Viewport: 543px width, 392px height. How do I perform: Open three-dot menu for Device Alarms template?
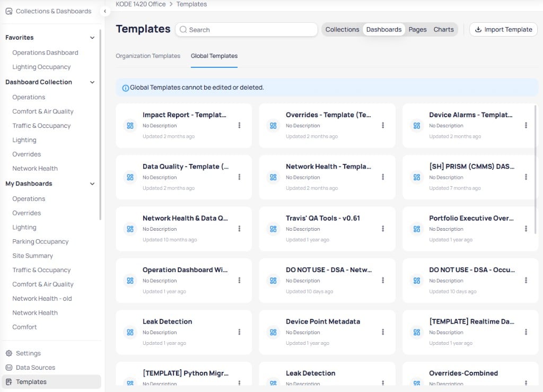(526, 125)
